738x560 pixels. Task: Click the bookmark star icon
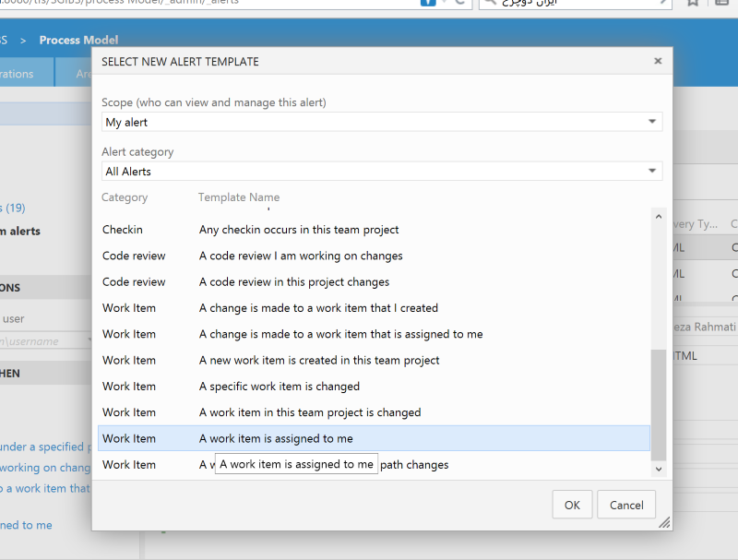(693, 3)
